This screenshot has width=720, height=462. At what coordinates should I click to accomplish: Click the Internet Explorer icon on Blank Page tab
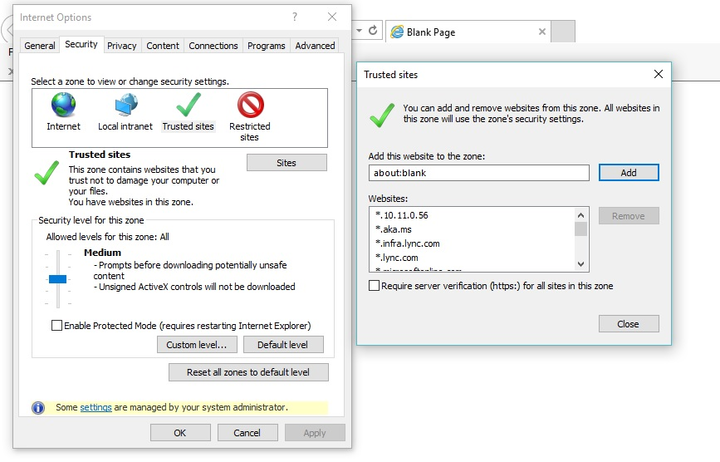click(x=397, y=32)
